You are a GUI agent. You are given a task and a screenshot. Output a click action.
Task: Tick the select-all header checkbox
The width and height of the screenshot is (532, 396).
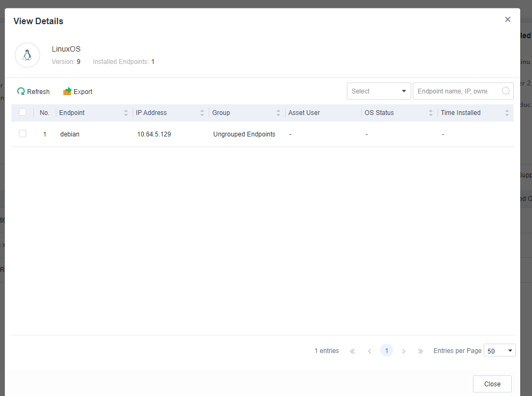[x=23, y=112]
